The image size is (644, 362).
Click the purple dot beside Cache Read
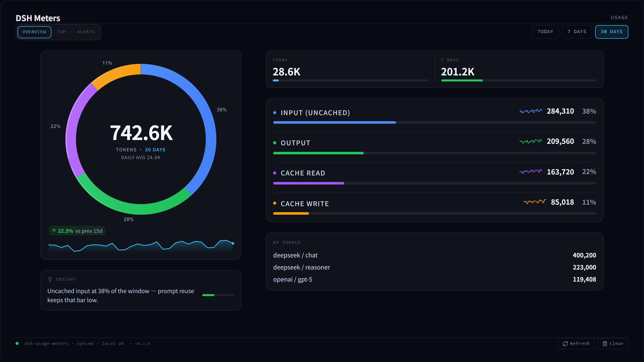tap(275, 173)
